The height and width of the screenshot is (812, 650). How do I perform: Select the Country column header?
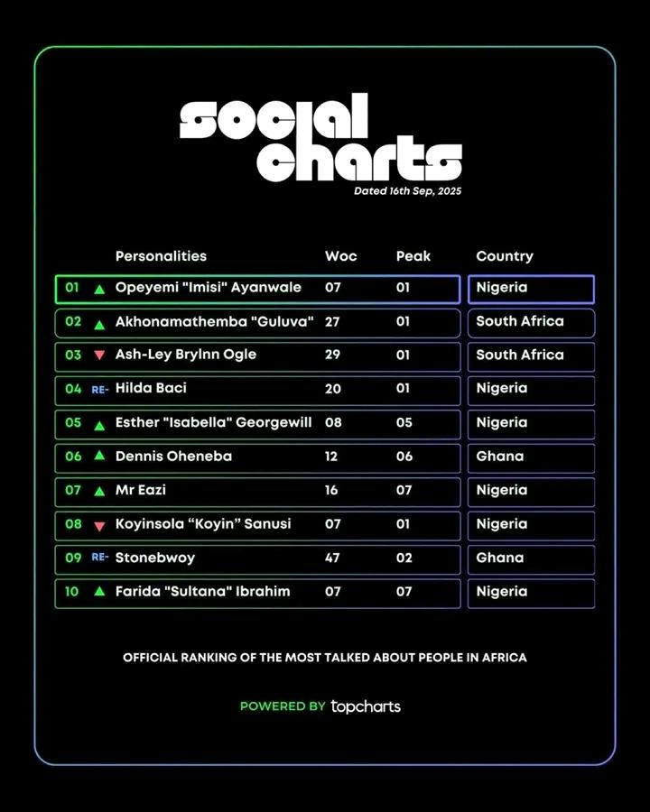pyautogui.click(x=505, y=256)
